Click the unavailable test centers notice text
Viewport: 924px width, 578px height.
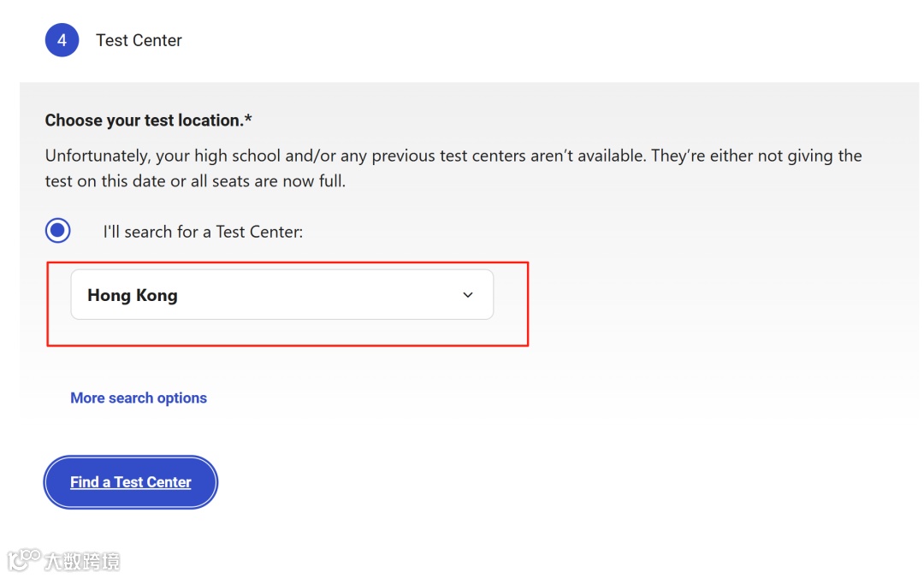[453, 168]
